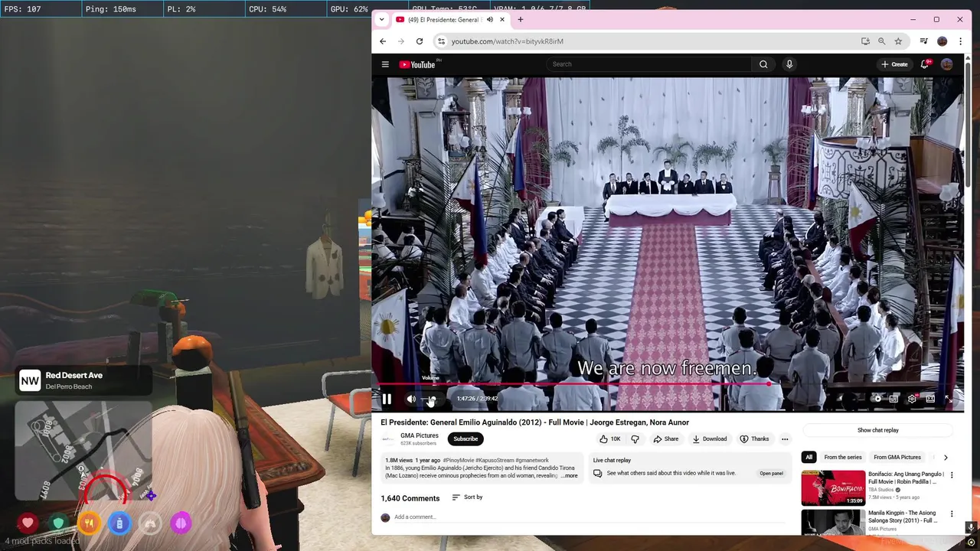Download the video
Image resolution: width=980 pixels, height=551 pixels.
click(709, 439)
